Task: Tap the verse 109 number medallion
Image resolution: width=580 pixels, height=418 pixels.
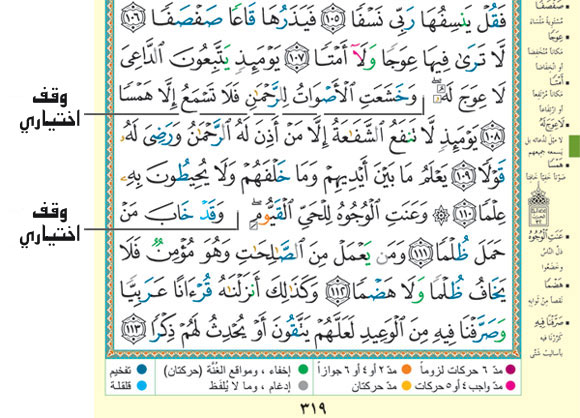Action: coord(462,176)
